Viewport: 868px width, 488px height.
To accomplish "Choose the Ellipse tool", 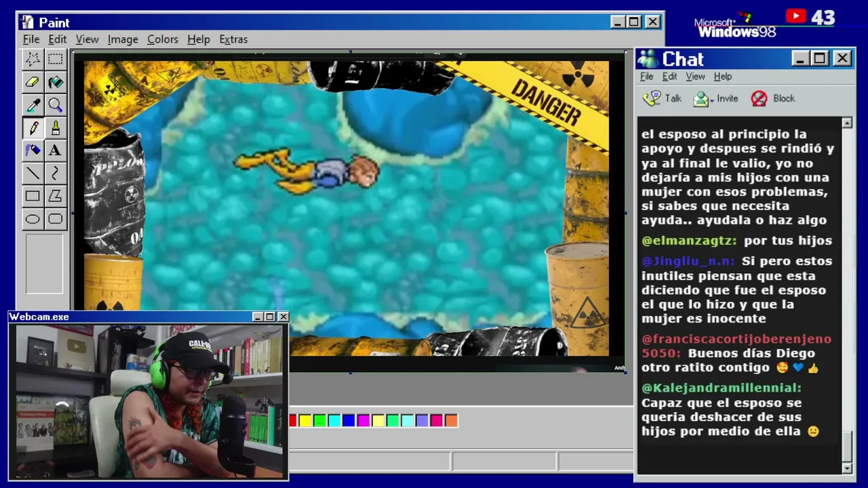I will pyautogui.click(x=33, y=219).
